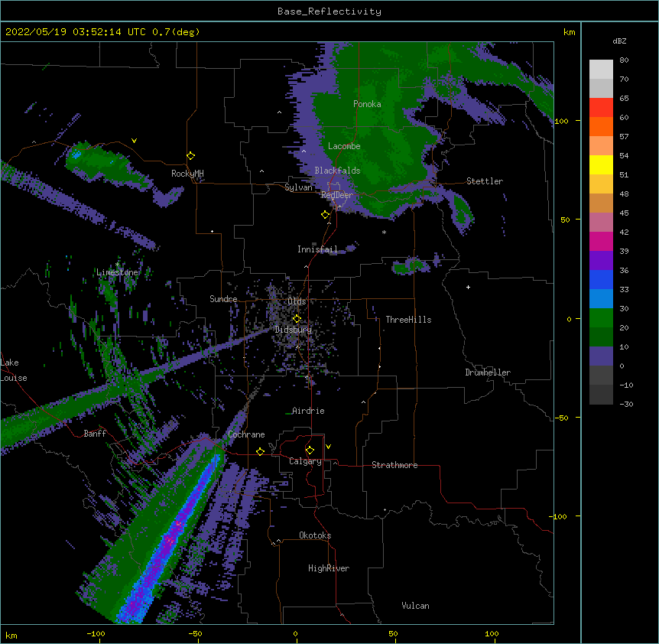Pick the red 60–65 dBZ legend swatch
Screen dimensions: 659x644
601,108
